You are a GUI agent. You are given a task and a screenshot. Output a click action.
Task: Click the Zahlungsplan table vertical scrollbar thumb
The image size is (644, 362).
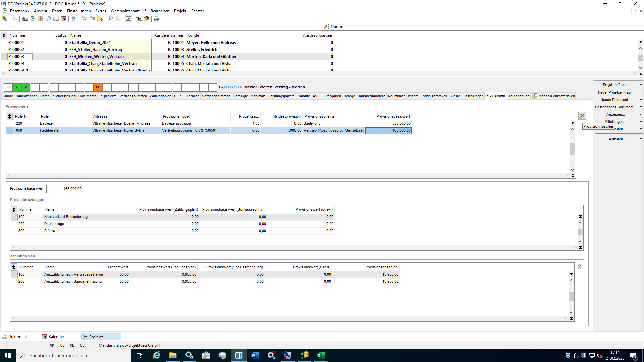[x=571, y=296]
